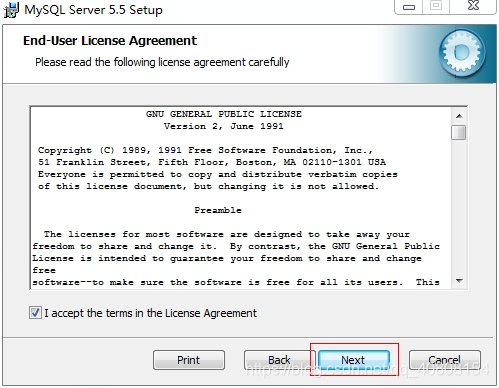499x388 pixels.
Task: Click the Print button
Action: point(189,360)
